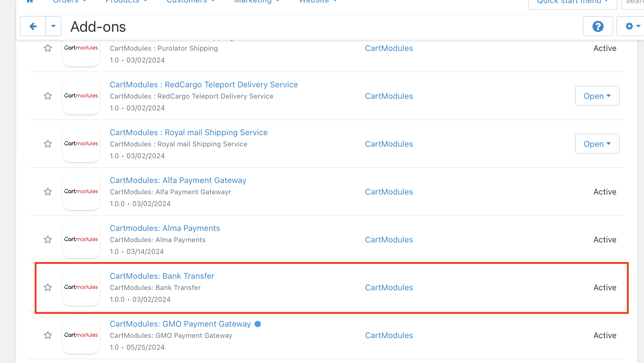Click Active status of Alma Payments
The height and width of the screenshot is (363, 644).
point(605,240)
